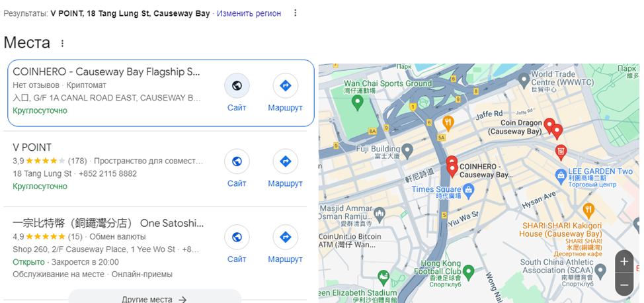The height and width of the screenshot is (303, 644).
Task: Click Открыто · Закроется в 20:00 text
Action: (65, 262)
